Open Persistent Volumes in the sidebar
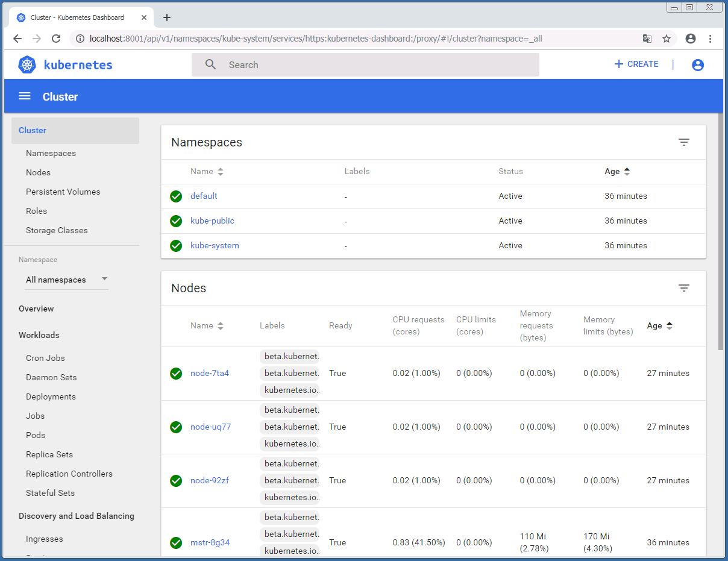The width and height of the screenshot is (728, 561). click(63, 192)
